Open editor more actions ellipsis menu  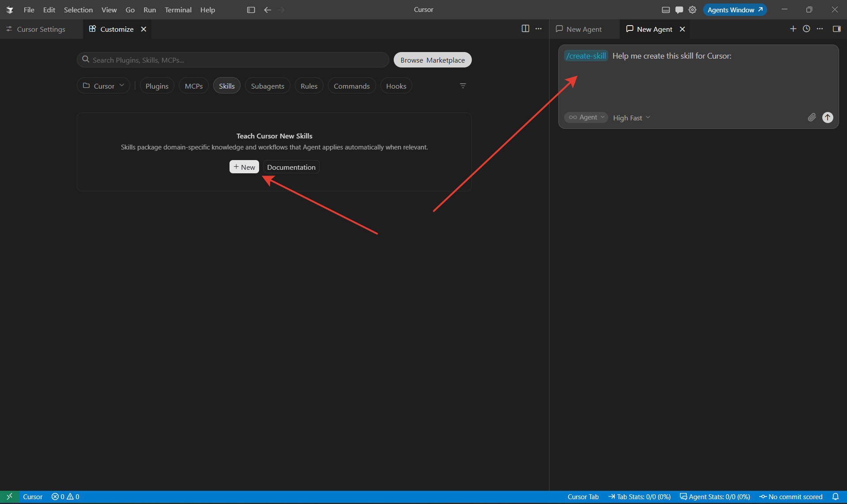pyautogui.click(x=538, y=29)
